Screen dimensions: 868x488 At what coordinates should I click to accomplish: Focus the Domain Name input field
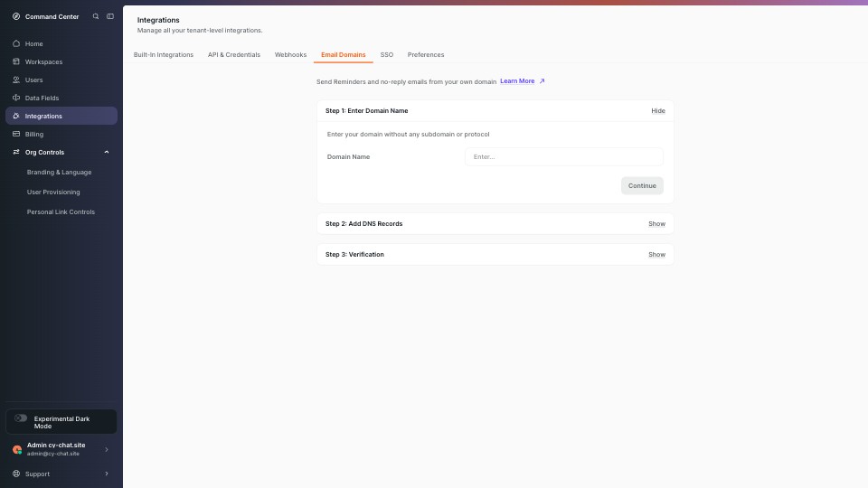pyautogui.click(x=564, y=156)
